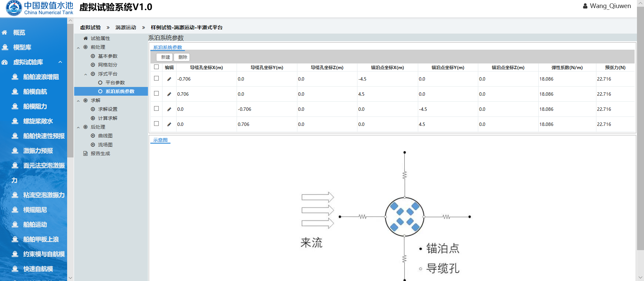Collapse the 虚拟试验库 sidebar section
The height and width of the screenshot is (281, 644).
60,62
